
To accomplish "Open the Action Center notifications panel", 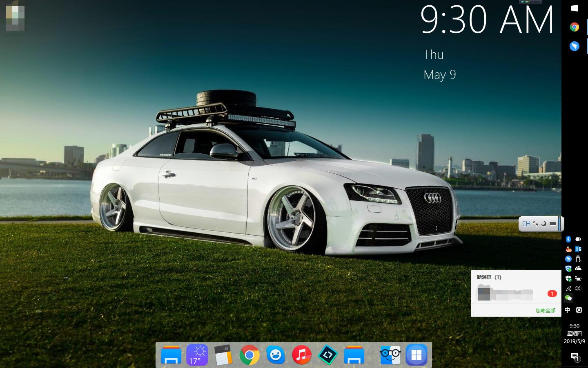I will (x=575, y=357).
